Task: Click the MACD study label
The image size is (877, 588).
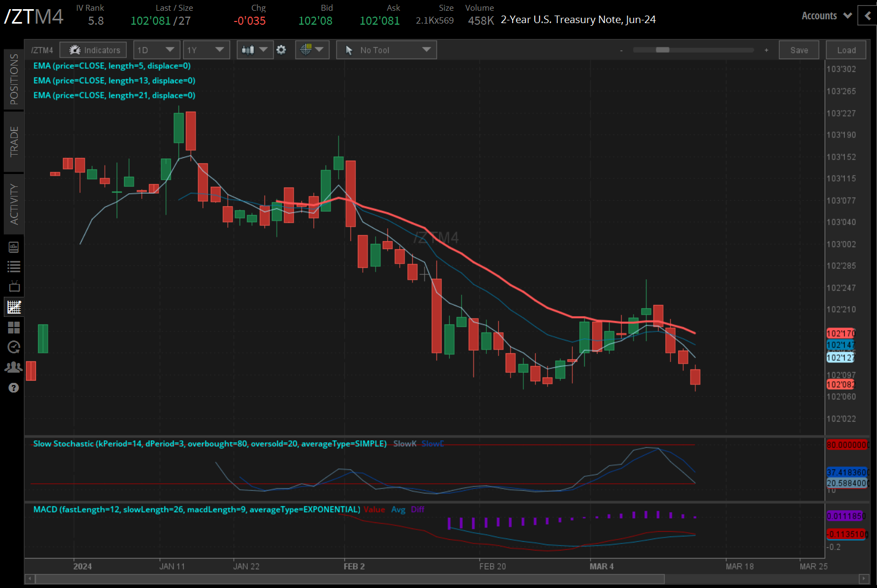Action: [197, 509]
